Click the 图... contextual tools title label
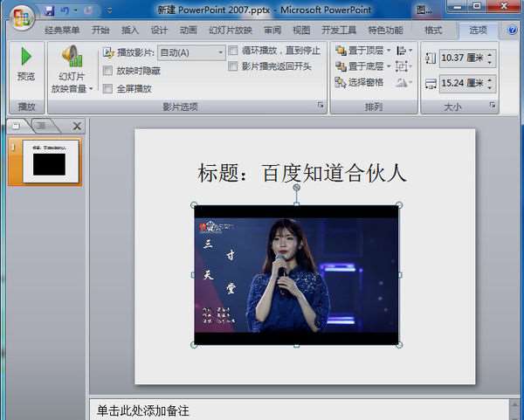Image resolution: width=524 pixels, height=420 pixels. pyautogui.click(x=424, y=10)
